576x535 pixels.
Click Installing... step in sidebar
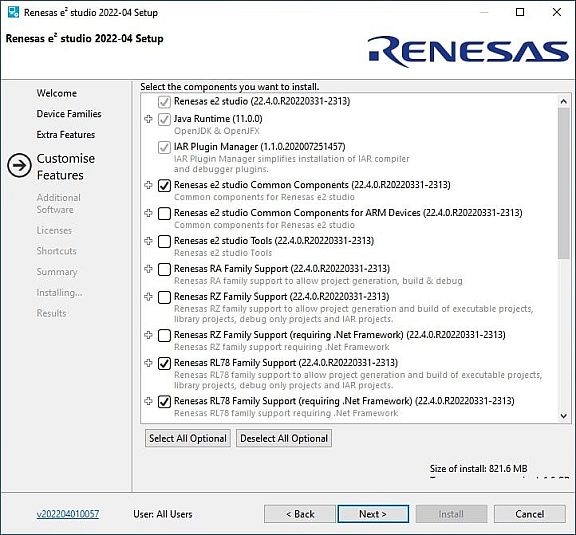pos(59,293)
